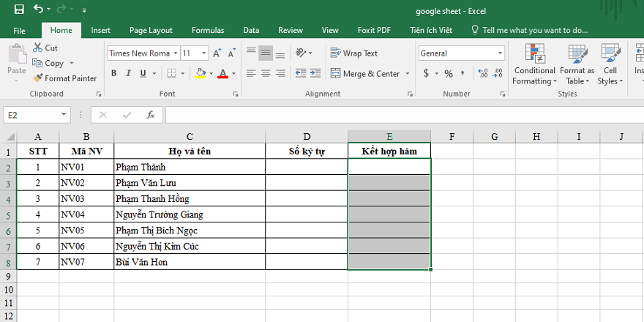Click the Increase Decimal icon
The width and height of the screenshot is (644, 322).
pyautogui.click(x=482, y=74)
